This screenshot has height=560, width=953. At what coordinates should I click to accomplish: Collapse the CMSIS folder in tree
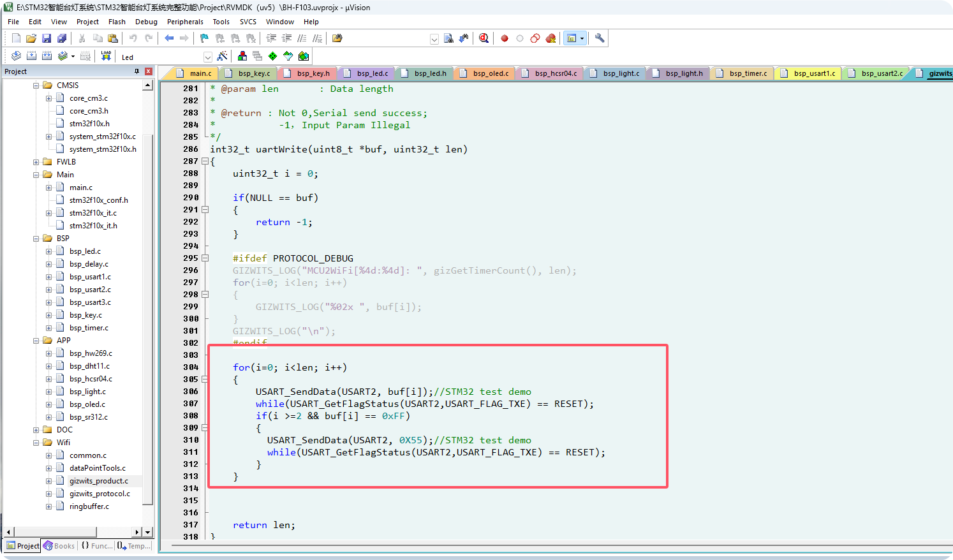[x=36, y=85]
